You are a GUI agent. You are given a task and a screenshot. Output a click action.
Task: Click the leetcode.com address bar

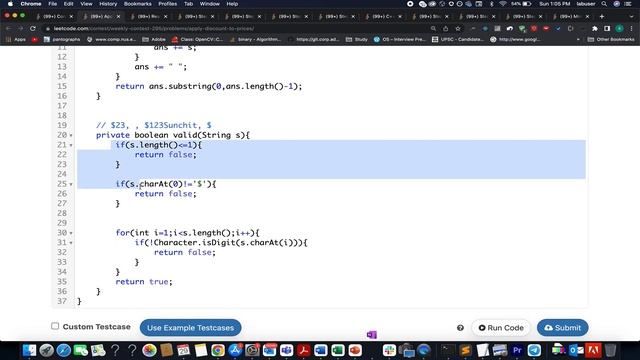(x=237, y=29)
